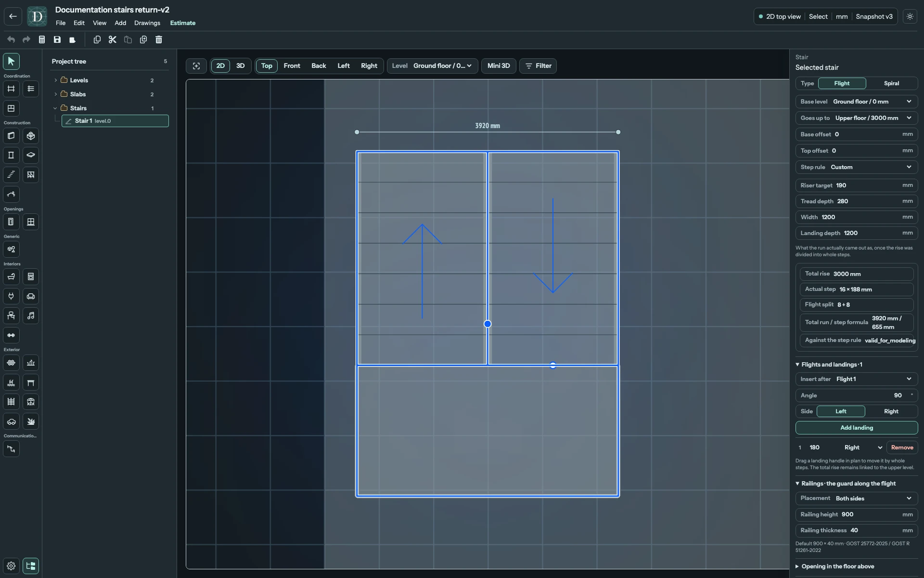Open the Filter button
Image resolution: width=924 pixels, height=578 pixels.
click(538, 66)
